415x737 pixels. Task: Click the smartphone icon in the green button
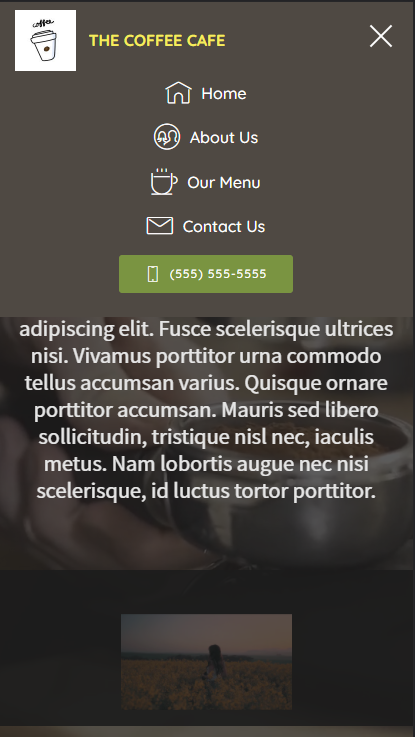[x=153, y=274]
